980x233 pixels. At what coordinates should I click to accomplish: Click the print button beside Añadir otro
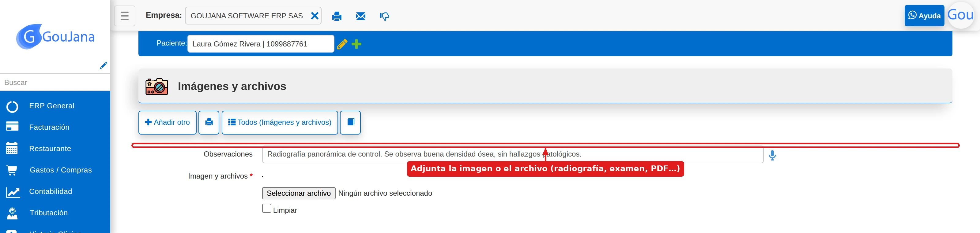click(x=209, y=122)
